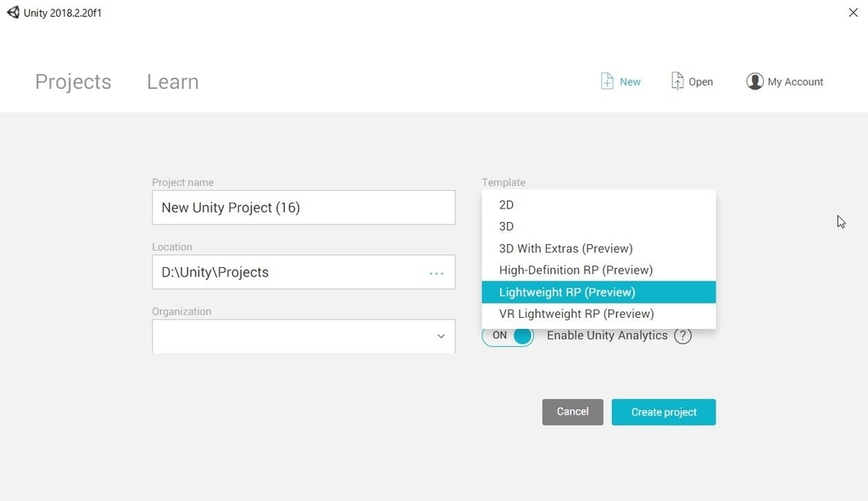Click the Project name input field
Image resolution: width=868 pixels, height=501 pixels.
point(304,208)
